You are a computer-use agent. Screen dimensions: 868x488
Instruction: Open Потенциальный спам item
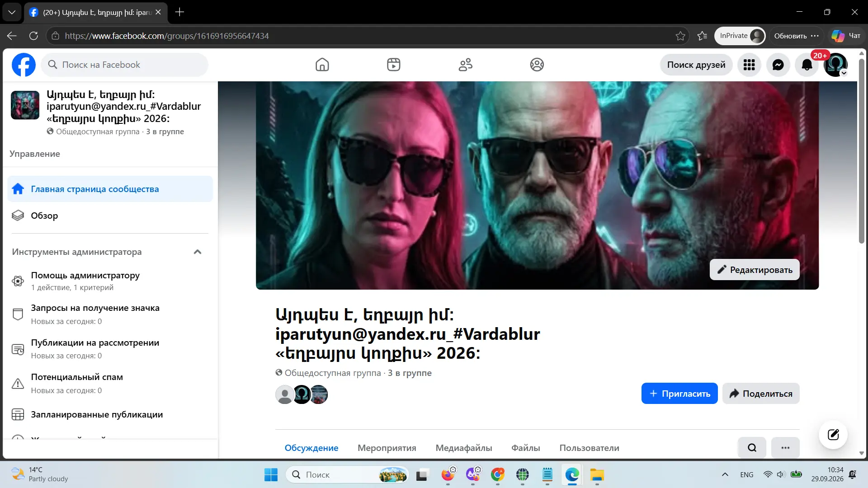tap(110, 384)
